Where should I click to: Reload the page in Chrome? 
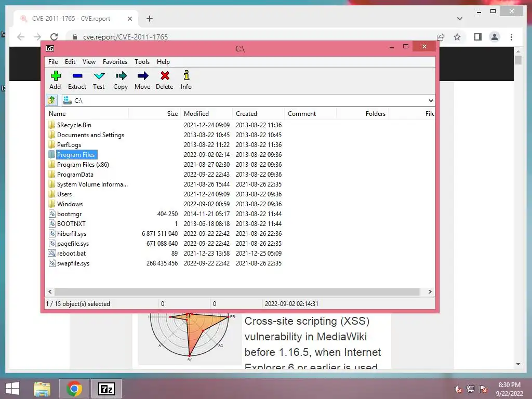(54, 37)
